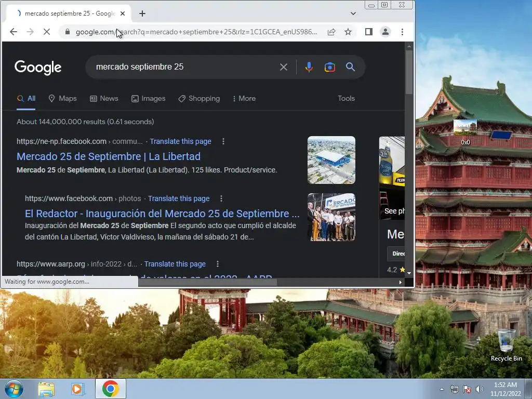The width and height of the screenshot is (532, 399).
Task: Select the Recycle Bin desktop icon
Action: pos(506,345)
